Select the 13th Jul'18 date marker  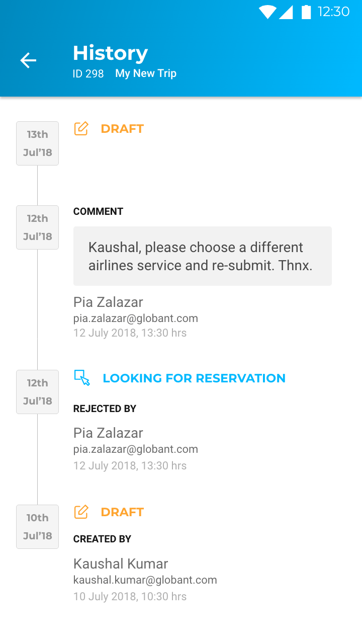[x=37, y=143]
